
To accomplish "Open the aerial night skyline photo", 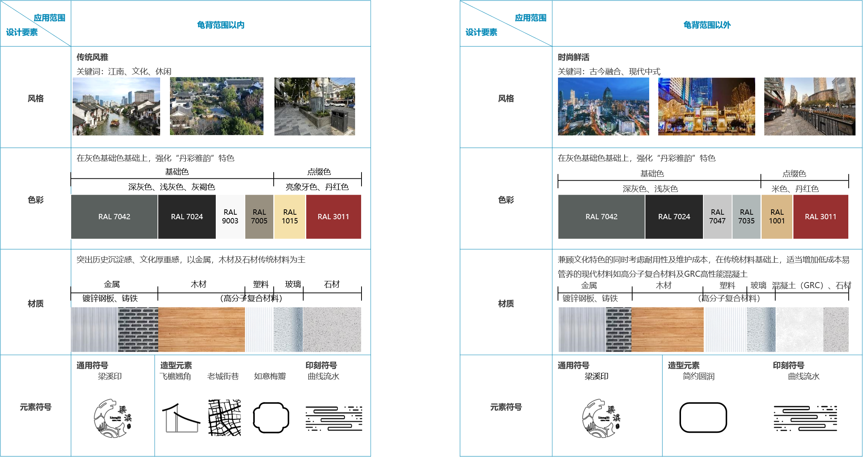I will coord(603,106).
